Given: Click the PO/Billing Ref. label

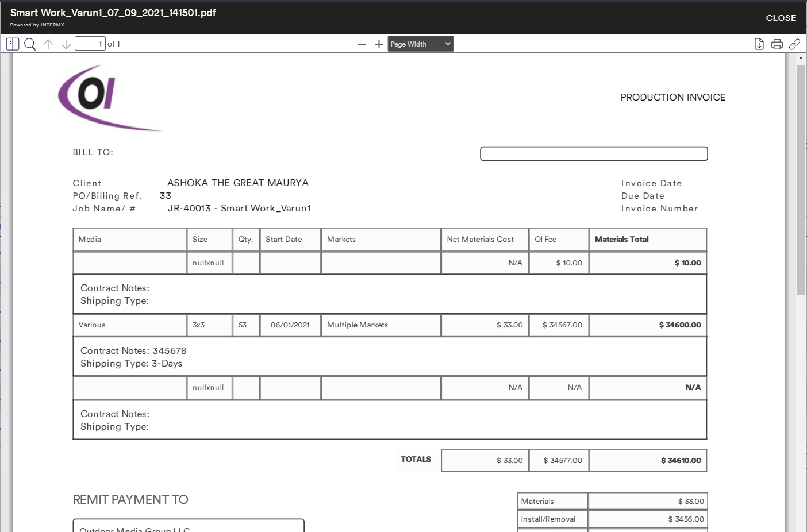Looking at the screenshot, I should (107, 196).
